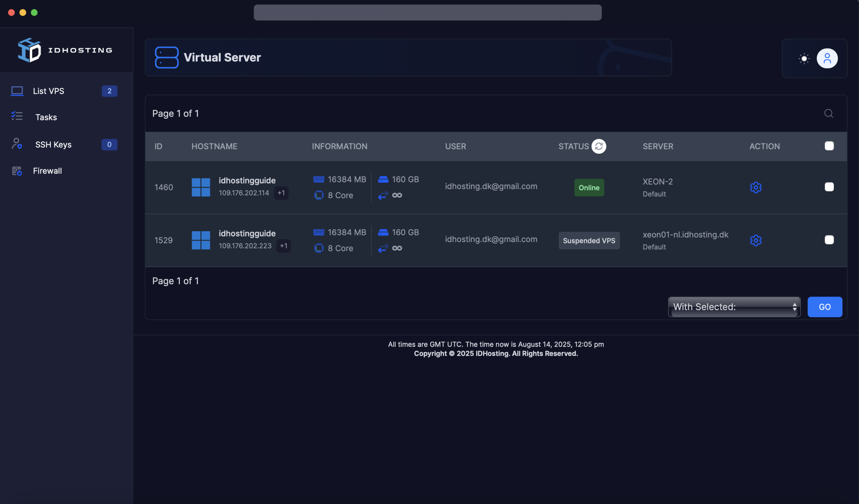Open the With Selected dropdown

[x=734, y=307]
